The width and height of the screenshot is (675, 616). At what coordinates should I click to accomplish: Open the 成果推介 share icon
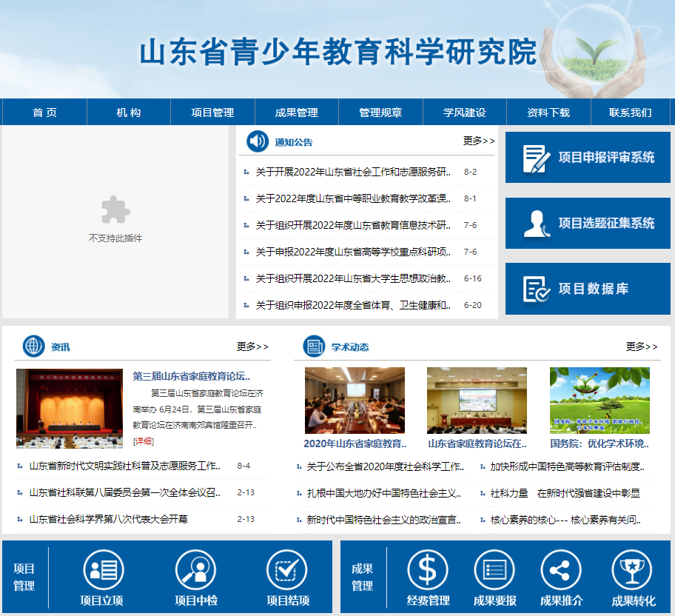coord(561,570)
